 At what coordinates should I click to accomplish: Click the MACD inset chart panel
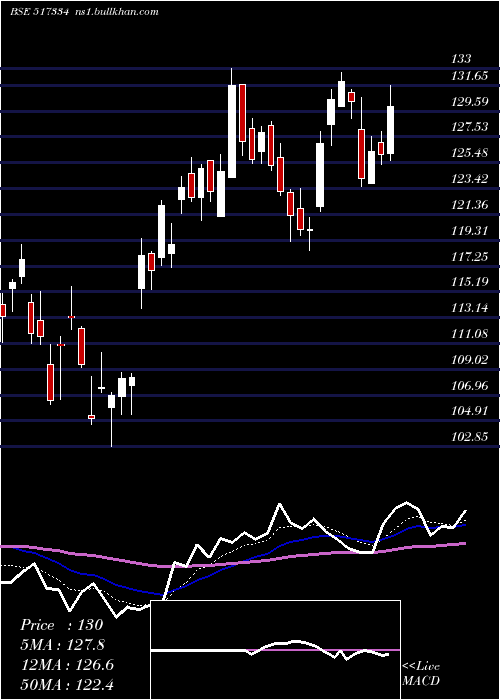coord(275,650)
